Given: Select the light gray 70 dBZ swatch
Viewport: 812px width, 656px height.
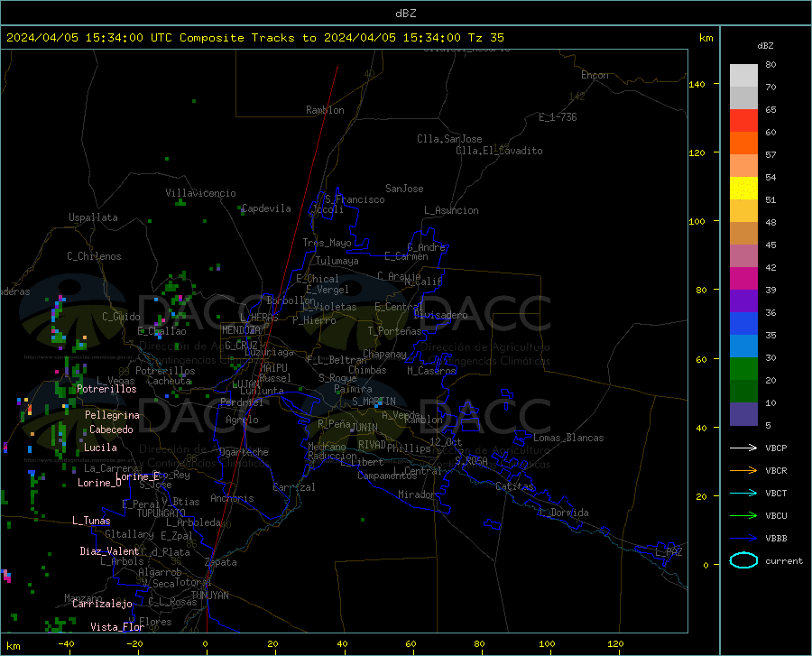Looking at the screenshot, I should pos(743,76).
